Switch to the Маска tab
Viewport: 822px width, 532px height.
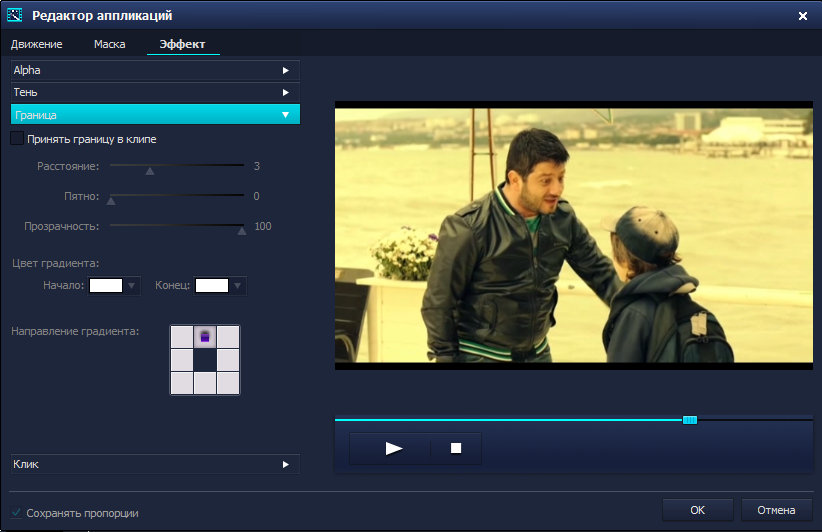coord(109,44)
